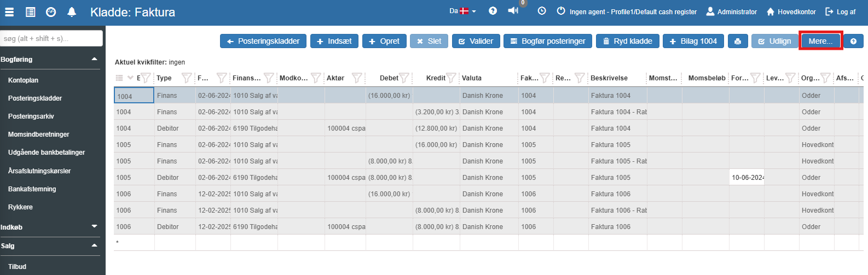This screenshot has width=868, height=275.
Task: Open notifications bell
Action: click(x=72, y=11)
